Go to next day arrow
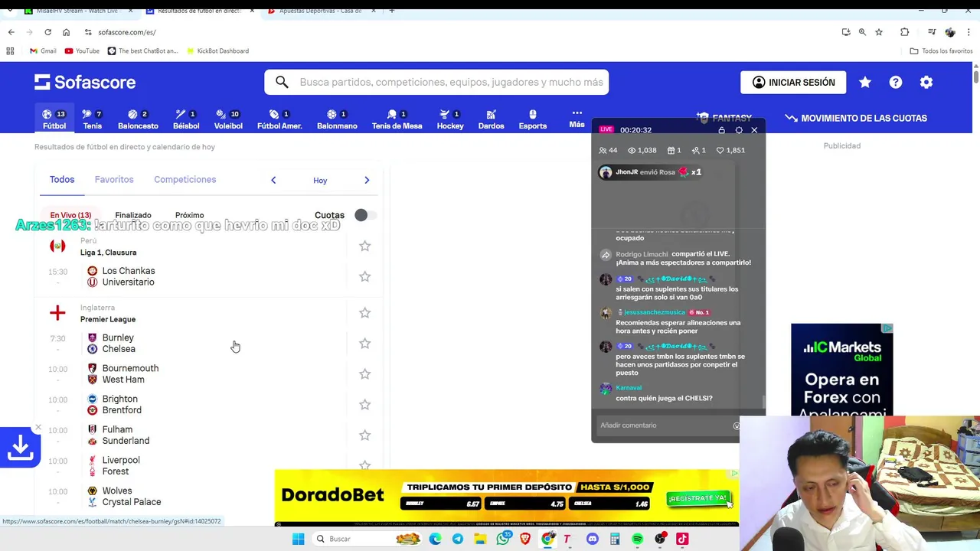This screenshot has width=980, height=551. [367, 180]
